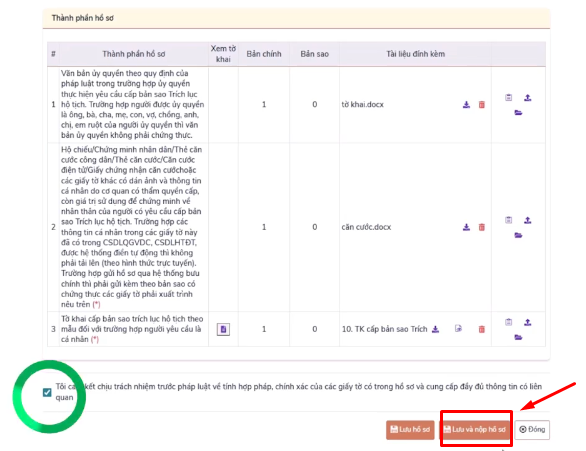Click the Thành phần hồ sơ panel heading
Viewport: 586px width, 451px height.
point(83,18)
